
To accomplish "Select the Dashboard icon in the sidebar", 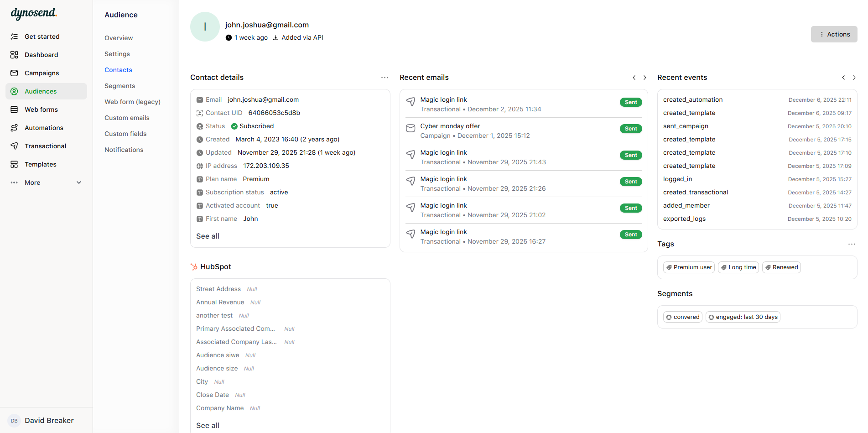I will pyautogui.click(x=15, y=55).
